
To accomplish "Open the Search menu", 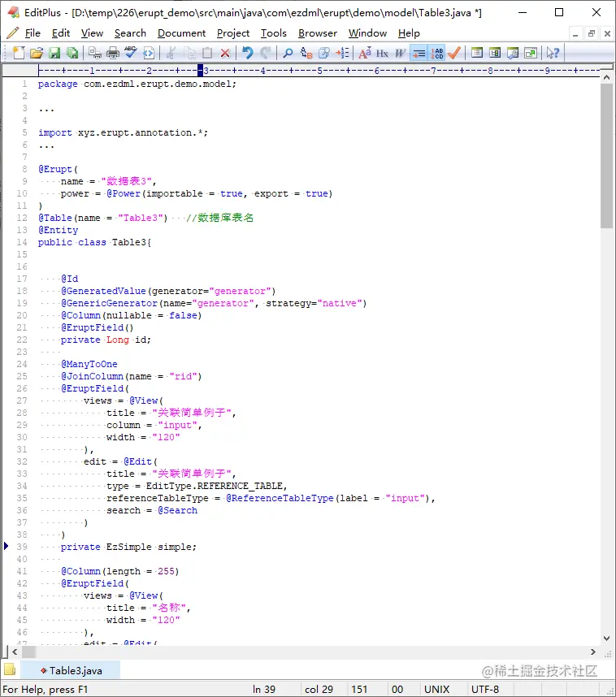I will click(130, 33).
